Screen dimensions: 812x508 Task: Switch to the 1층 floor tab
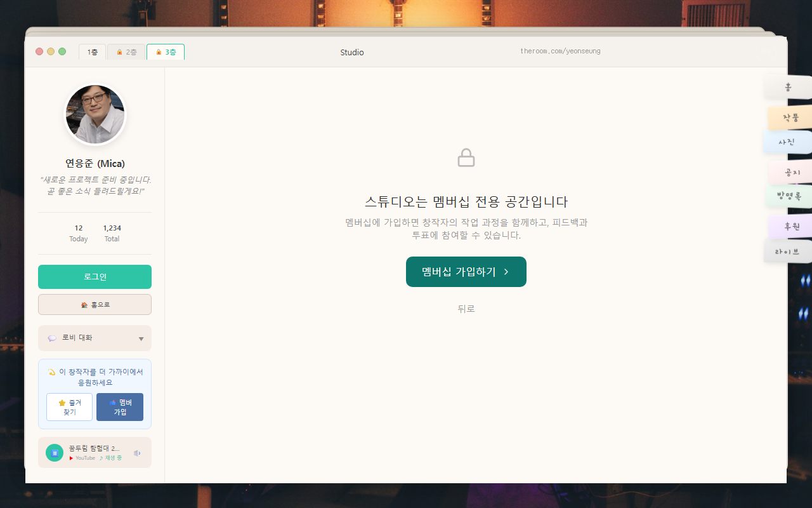point(92,52)
